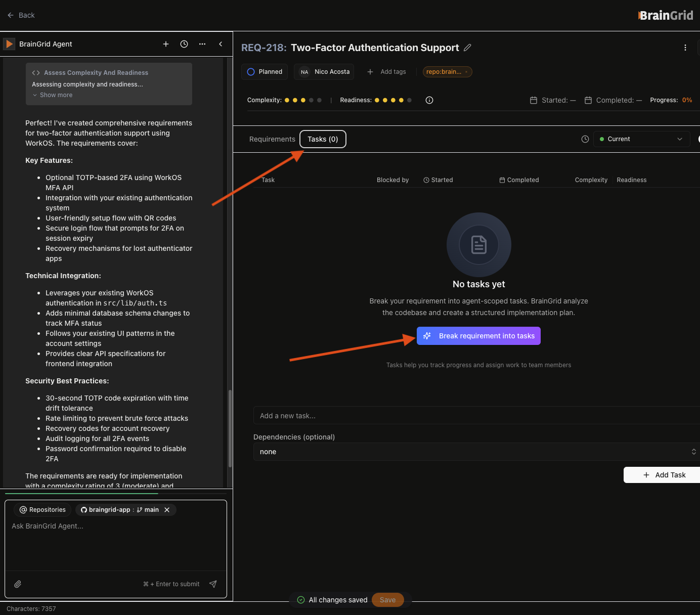Open version history clock icon

585,139
